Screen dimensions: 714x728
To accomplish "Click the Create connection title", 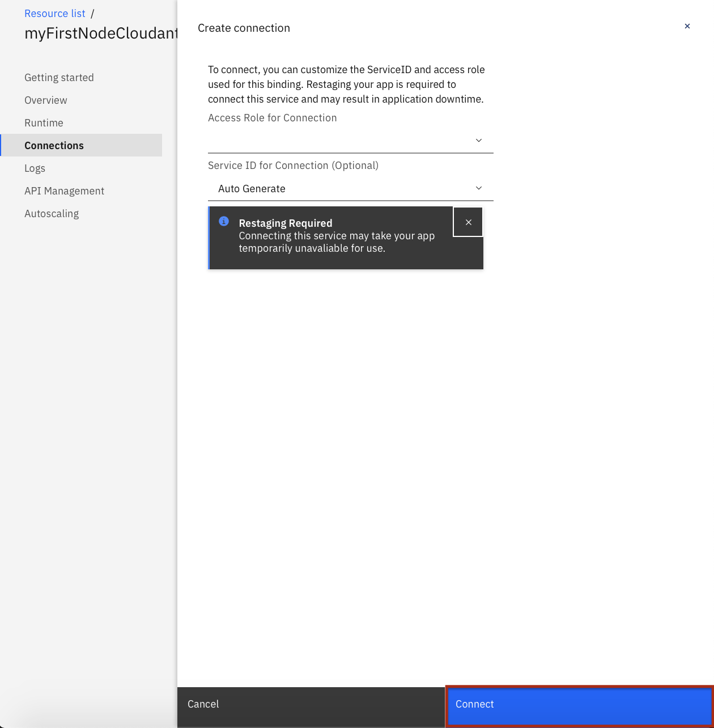I will 244,28.
